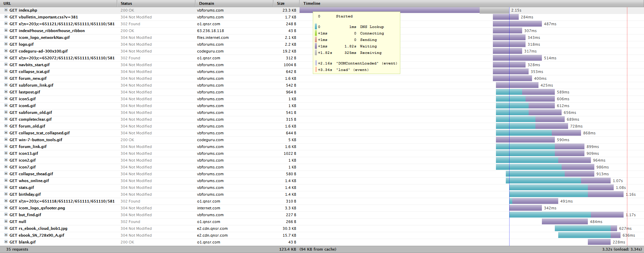Click the GET stats.gif URL text
The image size is (644, 253).
22,188
